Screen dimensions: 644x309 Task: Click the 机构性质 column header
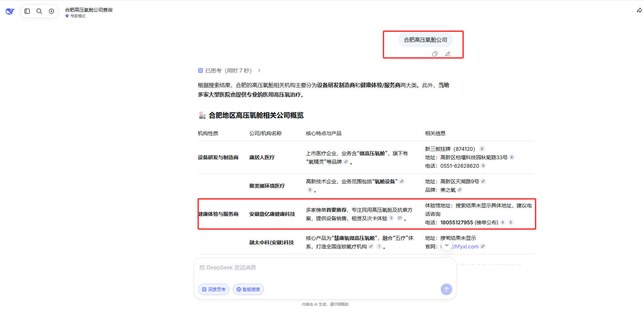pyautogui.click(x=208, y=133)
